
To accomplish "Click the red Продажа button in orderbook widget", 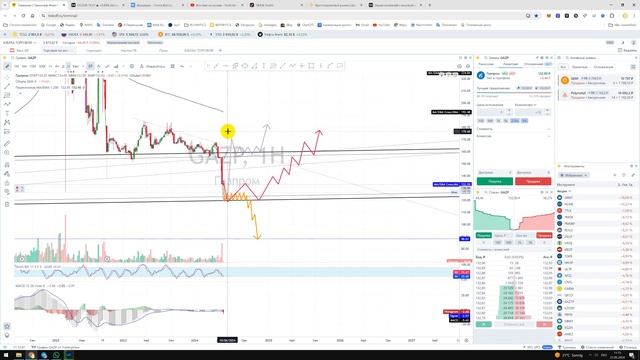I will pyautogui.click(x=544, y=236).
